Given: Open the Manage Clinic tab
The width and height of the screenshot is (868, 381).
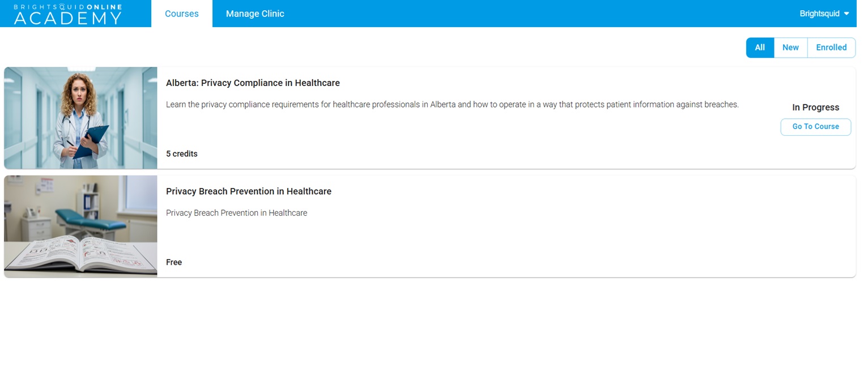Looking at the screenshot, I should tap(255, 14).
